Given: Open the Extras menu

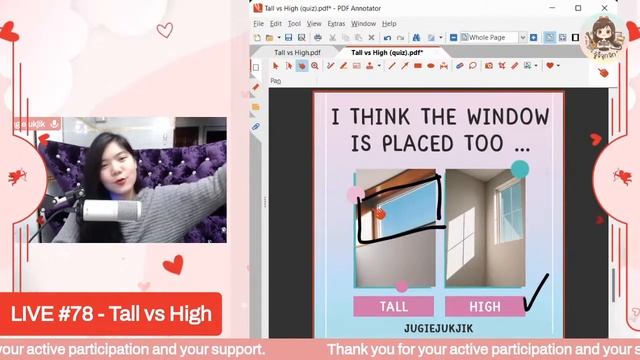Looking at the screenshot, I should 336,24.
